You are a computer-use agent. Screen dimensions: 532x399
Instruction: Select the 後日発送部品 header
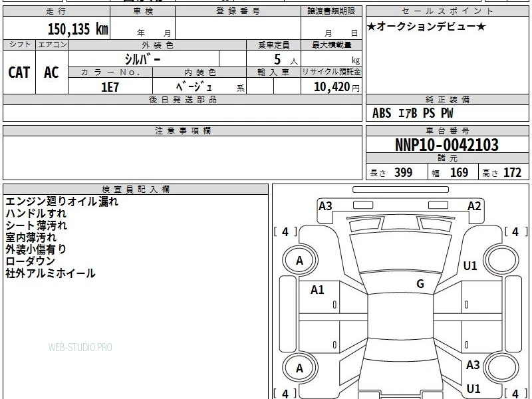point(182,99)
